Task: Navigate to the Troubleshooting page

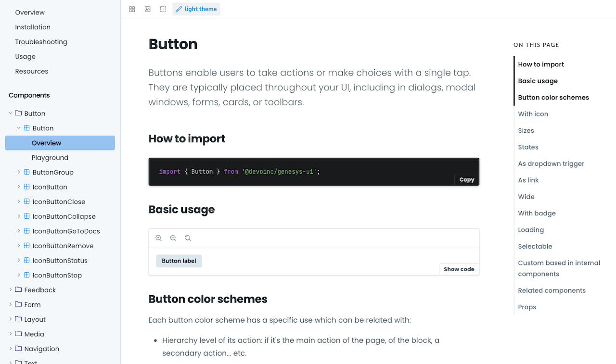Action: pos(41,42)
